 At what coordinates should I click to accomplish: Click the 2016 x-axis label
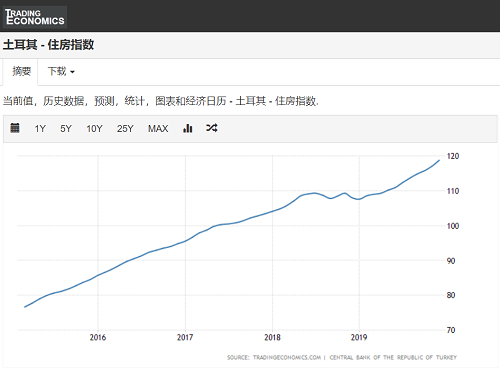(98, 337)
